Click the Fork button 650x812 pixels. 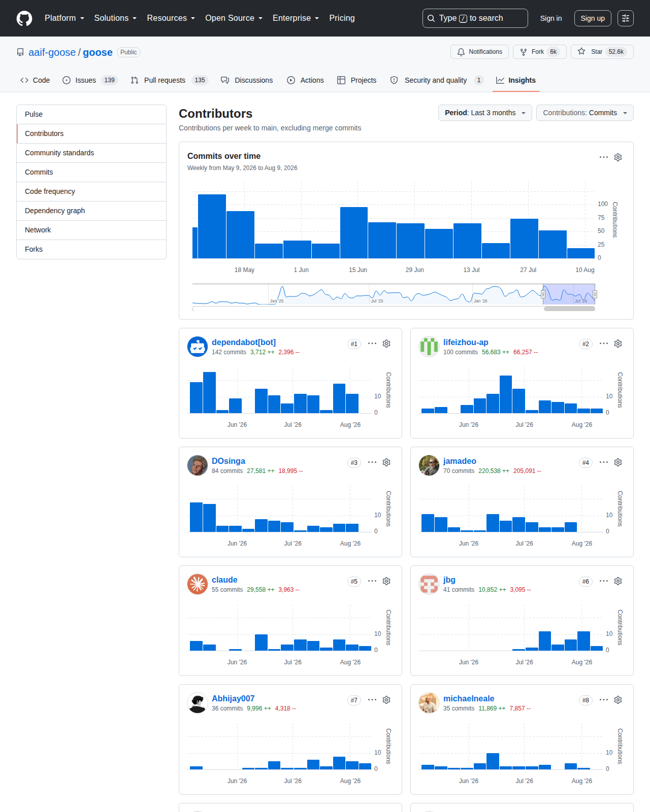point(540,52)
